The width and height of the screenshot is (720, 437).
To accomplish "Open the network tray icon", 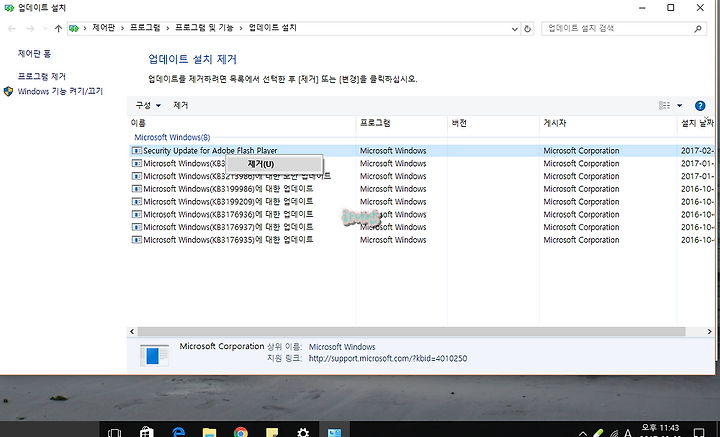I will [613, 433].
